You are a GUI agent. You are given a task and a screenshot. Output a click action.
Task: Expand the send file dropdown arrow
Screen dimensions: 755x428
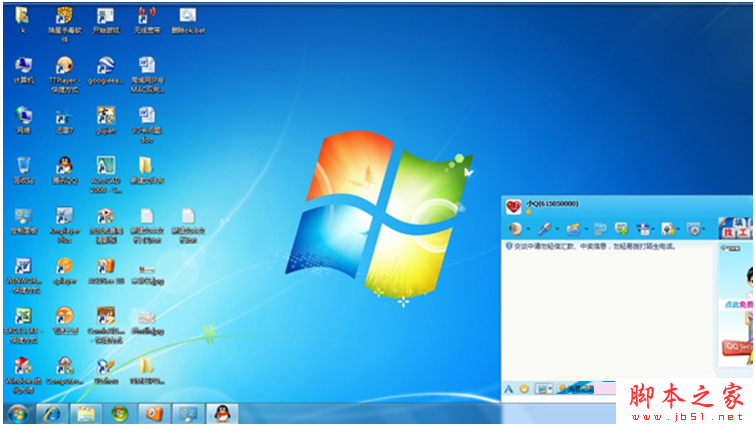[586, 229]
